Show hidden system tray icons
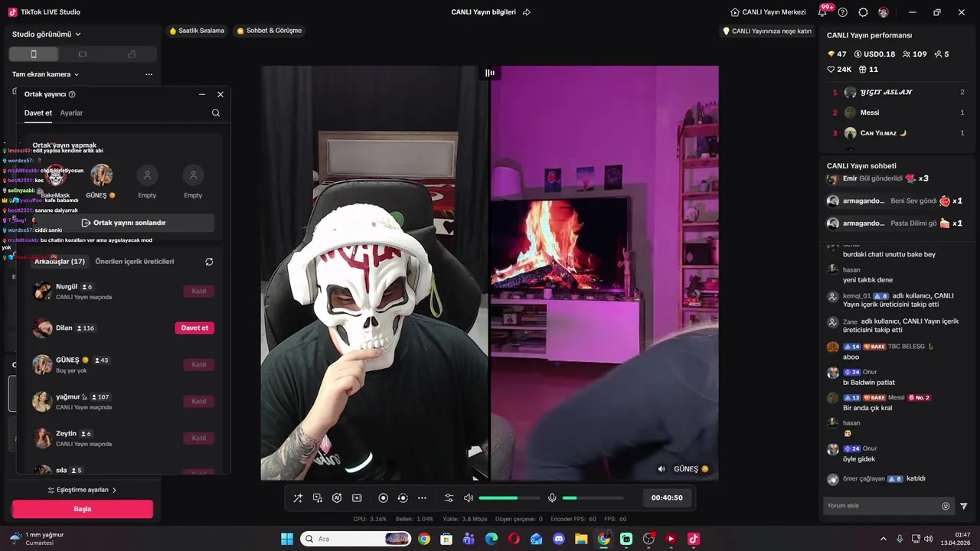This screenshot has width=980, height=551. [883, 539]
